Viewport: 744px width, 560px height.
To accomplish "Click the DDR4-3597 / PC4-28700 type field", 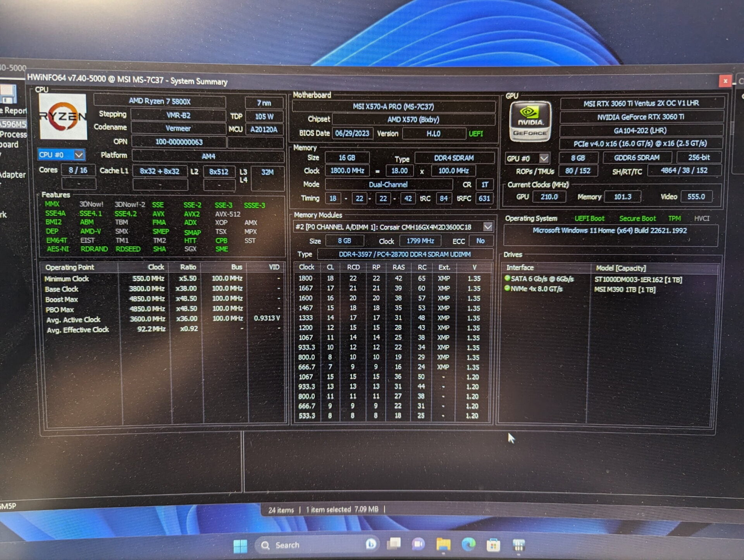I will (405, 254).
